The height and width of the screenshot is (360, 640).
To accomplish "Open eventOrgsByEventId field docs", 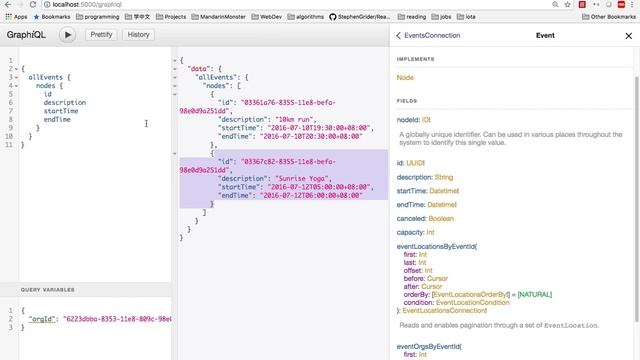I will point(428,347).
